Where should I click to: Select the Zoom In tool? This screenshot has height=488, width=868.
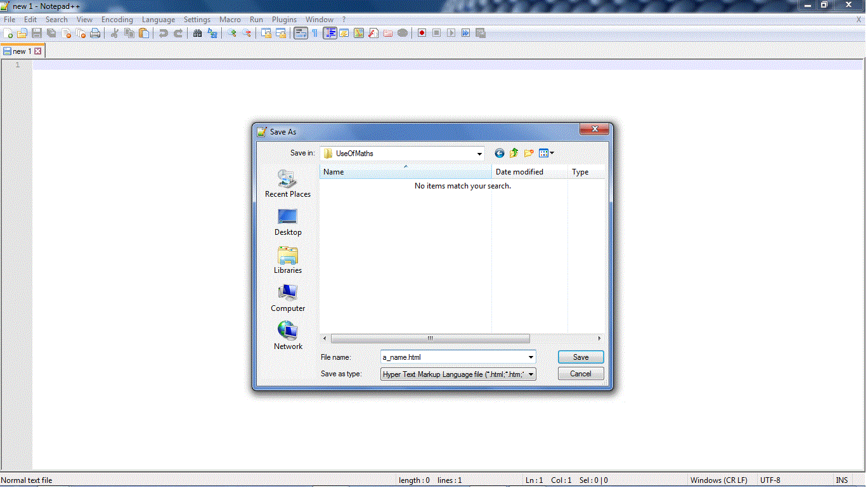coord(231,33)
